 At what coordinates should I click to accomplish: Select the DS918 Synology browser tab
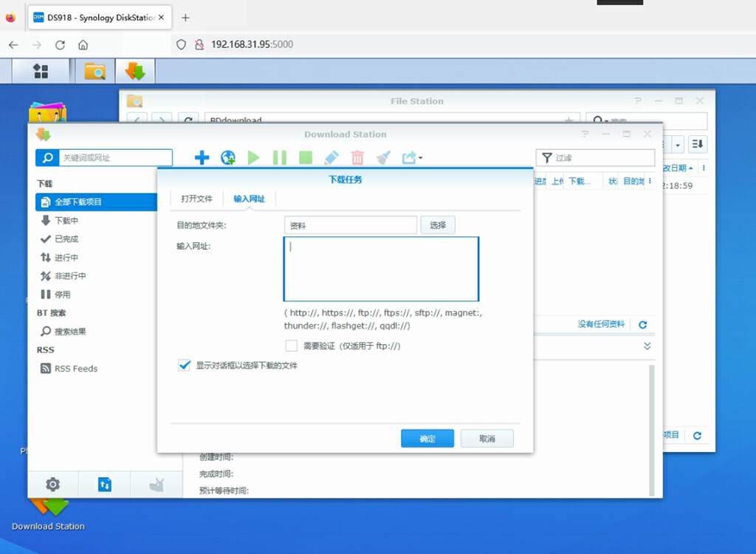[100, 18]
